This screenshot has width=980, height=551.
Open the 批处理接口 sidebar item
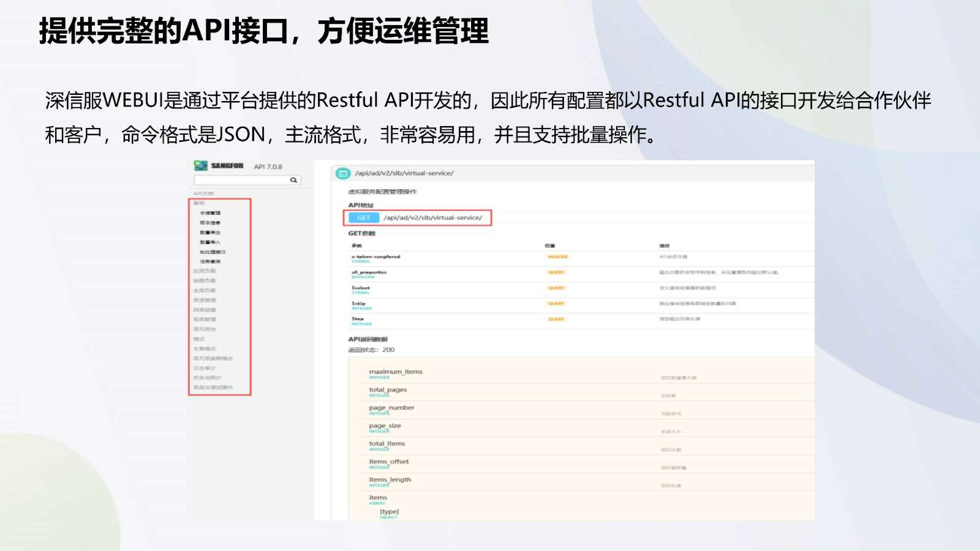click(x=213, y=252)
